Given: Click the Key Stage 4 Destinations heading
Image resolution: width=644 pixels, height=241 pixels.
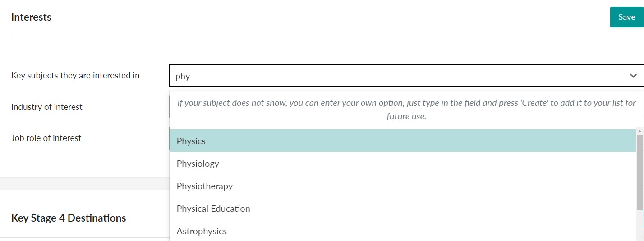Looking at the screenshot, I should [x=69, y=218].
